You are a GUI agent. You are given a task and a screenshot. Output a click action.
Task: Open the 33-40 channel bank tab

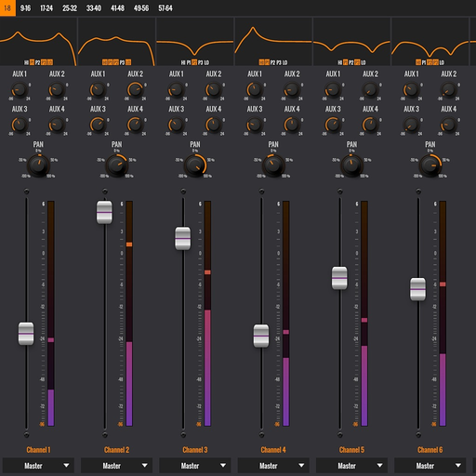click(x=94, y=7)
